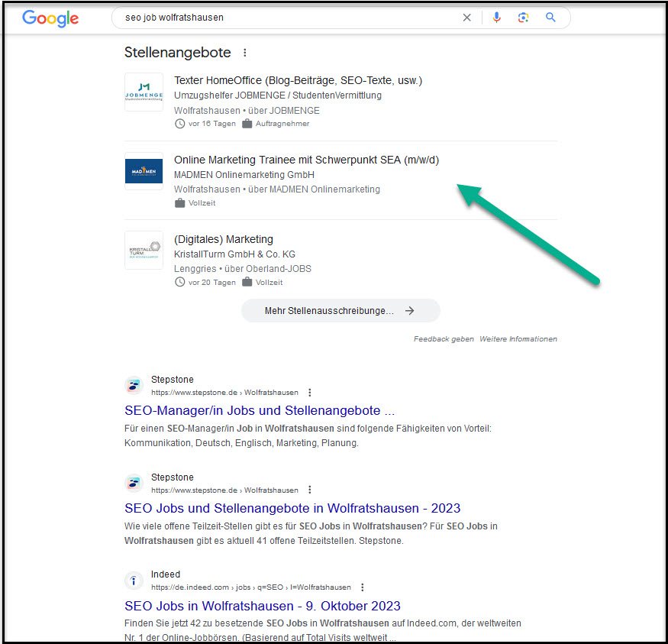Click the MADMEN company logo thumbnail
Screen dimensions: 668x644
point(144,171)
